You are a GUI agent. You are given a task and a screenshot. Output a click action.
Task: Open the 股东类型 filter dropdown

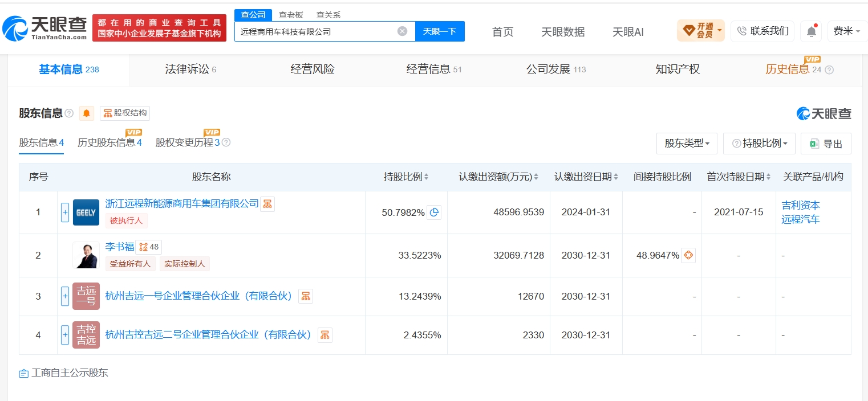click(x=687, y=144)
